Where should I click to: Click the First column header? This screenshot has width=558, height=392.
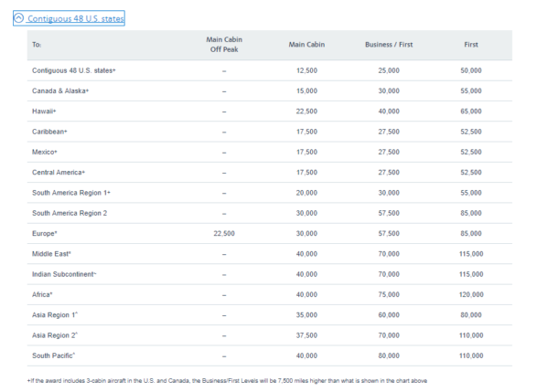471,45
